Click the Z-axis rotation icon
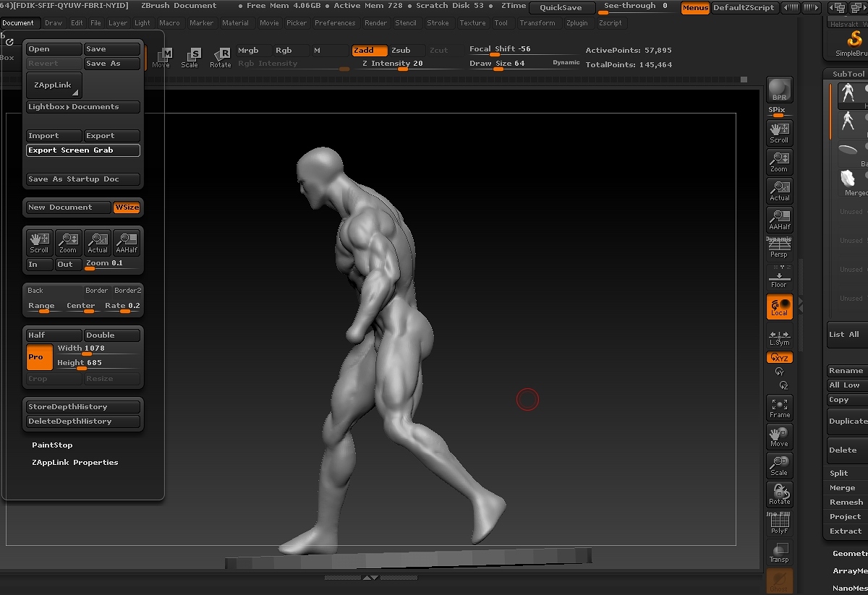Image resolution: width=868 pixels, height=595 pixels. pyautogui.click(x=783, y=385)
